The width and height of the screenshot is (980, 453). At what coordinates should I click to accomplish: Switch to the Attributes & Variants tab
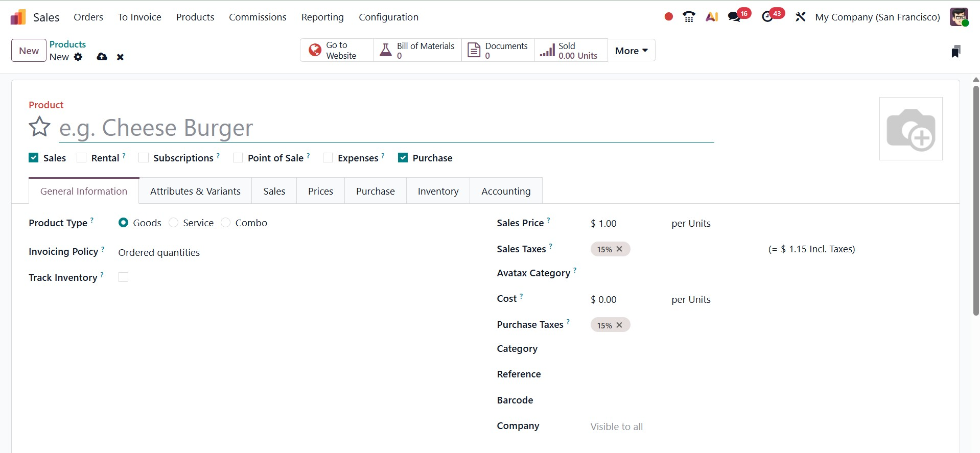point(195,191)
